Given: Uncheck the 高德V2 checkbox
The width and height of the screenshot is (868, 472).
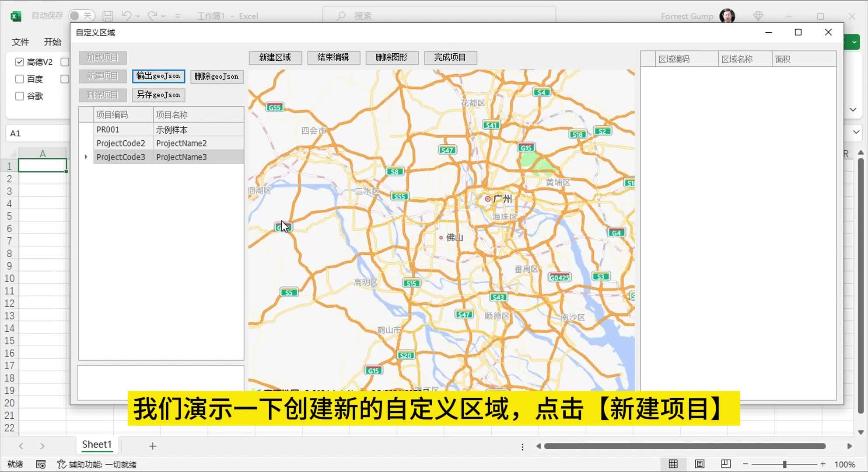Looking at the screenshot, I should [19, 62].
